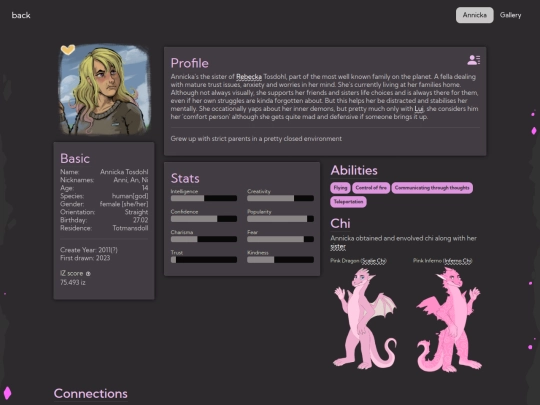Click the 'Create Year: 2011(?)' text
This screenshot has width=540, height=405.
click(89, 250)
